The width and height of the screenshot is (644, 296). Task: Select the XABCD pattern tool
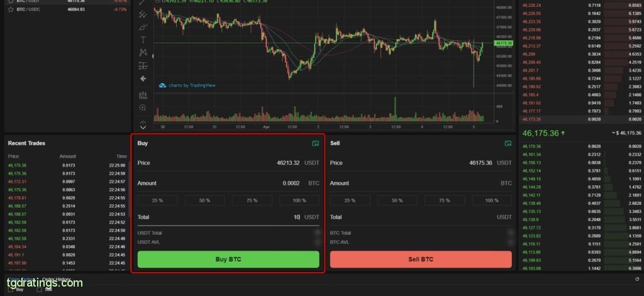pyautogui.click(x=143, y=53)
